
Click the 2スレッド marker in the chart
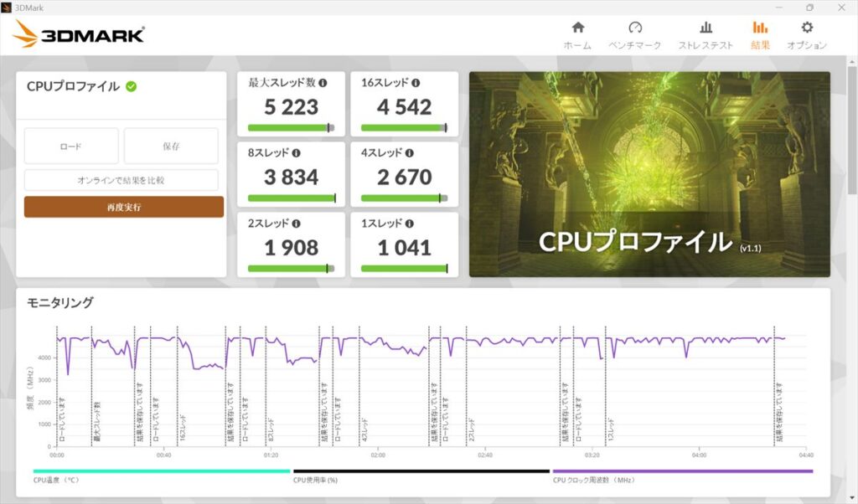click(471, 429)
